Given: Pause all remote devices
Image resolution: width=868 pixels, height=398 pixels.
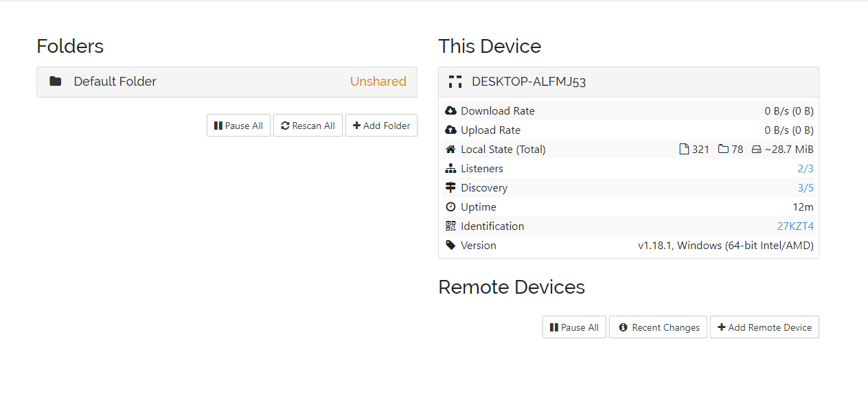Looking at the screenshot, I should [574, 327].
